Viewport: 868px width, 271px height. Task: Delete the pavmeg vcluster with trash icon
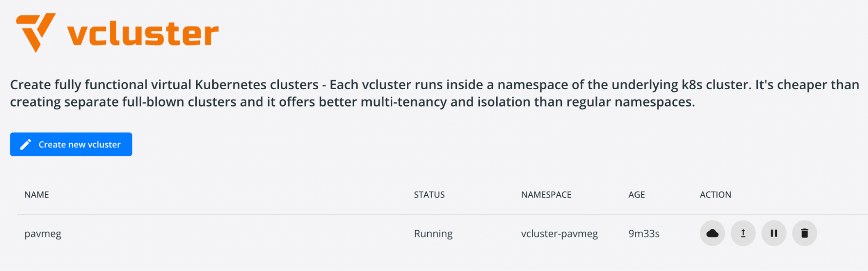(805, 234)
